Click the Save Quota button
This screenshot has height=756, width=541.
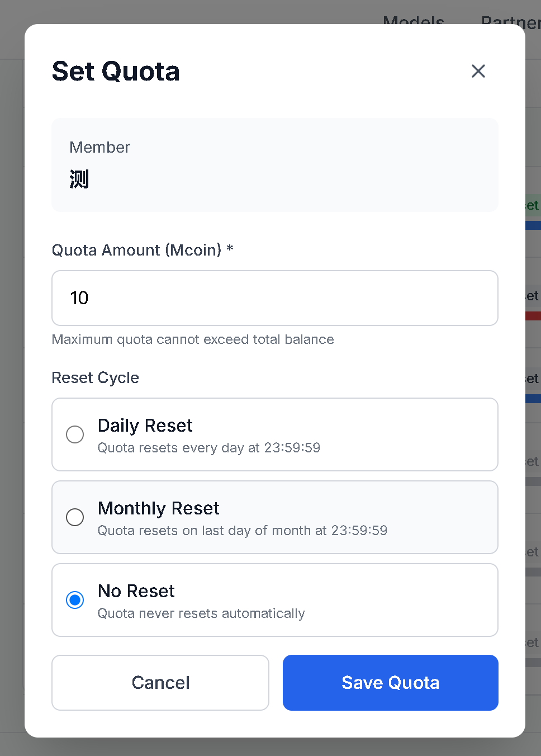click(390, 683)
